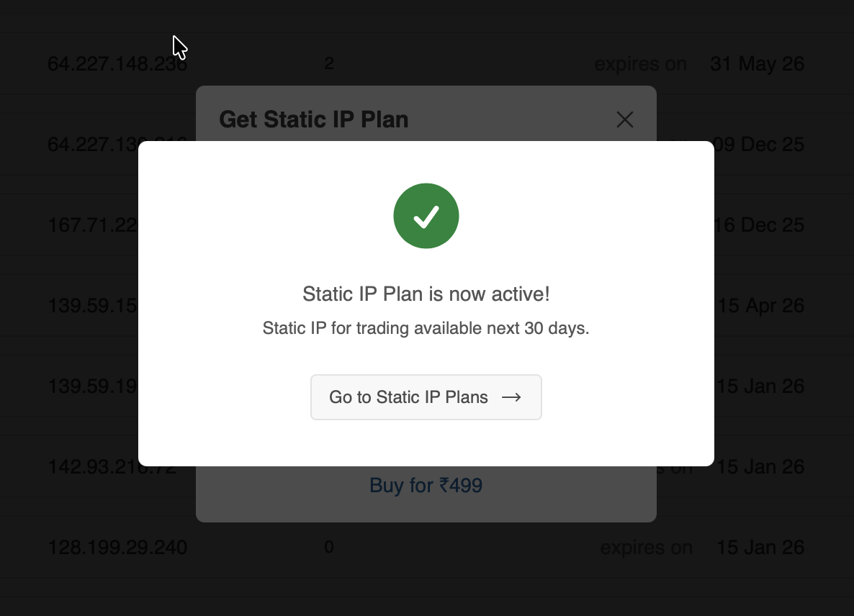Click the Get Static IP Plan dialog title
This screenshot has height=616, width=854.
pyautogui.click(x=314, y=119)
